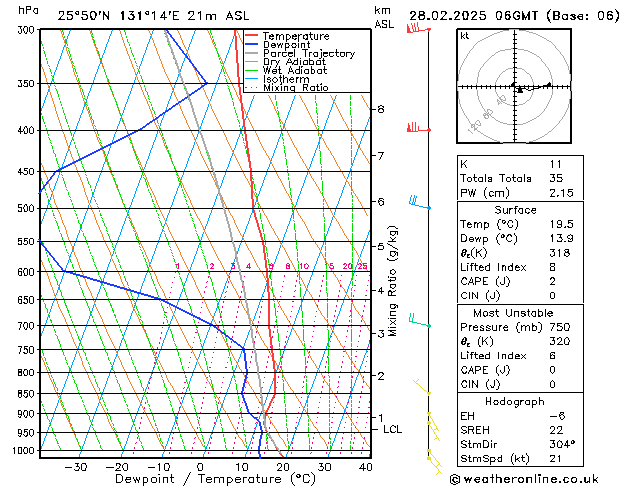Click the 600 hPa pressure label
The image size is (629, 486).
click(28, 272)
